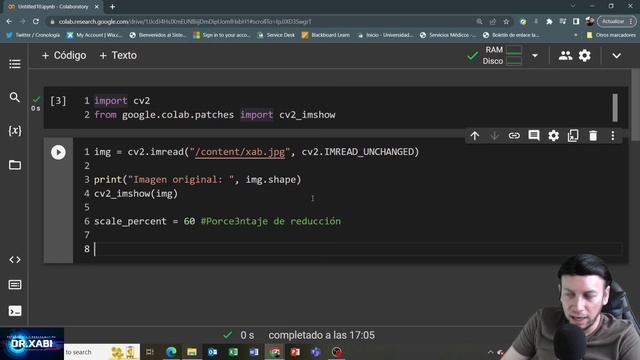
Task: Click the completado a las 17:05 status
Action: pyautogui.click(x=321, y=335)
